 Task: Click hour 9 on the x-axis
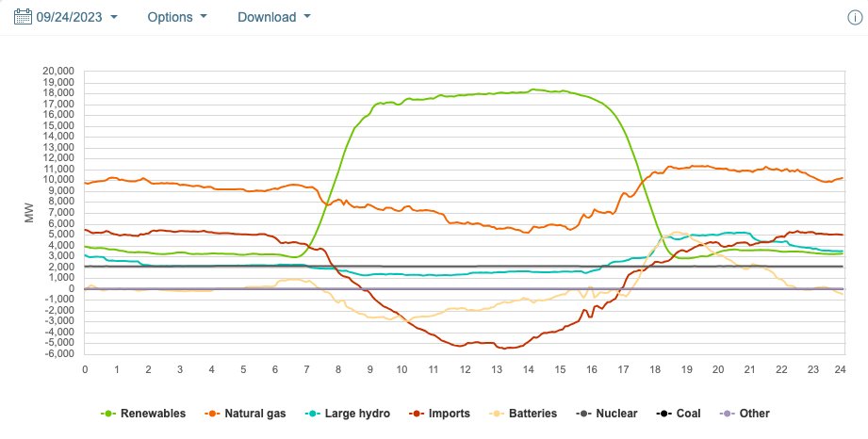pyautogui.click(x=370, y=369)
